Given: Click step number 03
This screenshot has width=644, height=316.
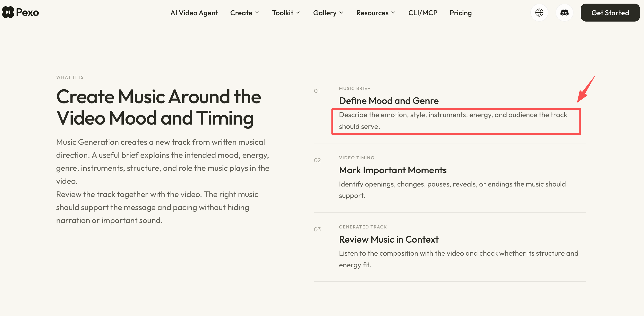Looking at the screenshot, I should pyautogui.click(x=317, y=229).
